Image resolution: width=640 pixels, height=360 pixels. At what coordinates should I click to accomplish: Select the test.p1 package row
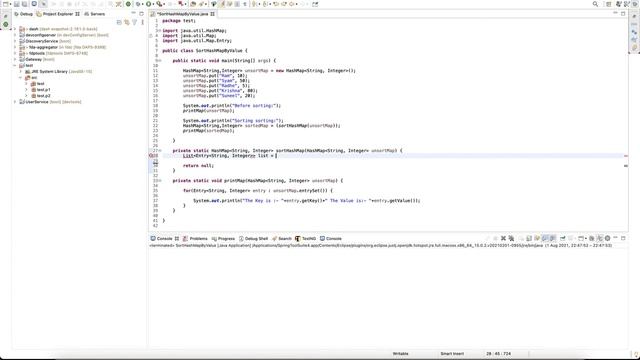pyautogui.click(x=41, y=90)
